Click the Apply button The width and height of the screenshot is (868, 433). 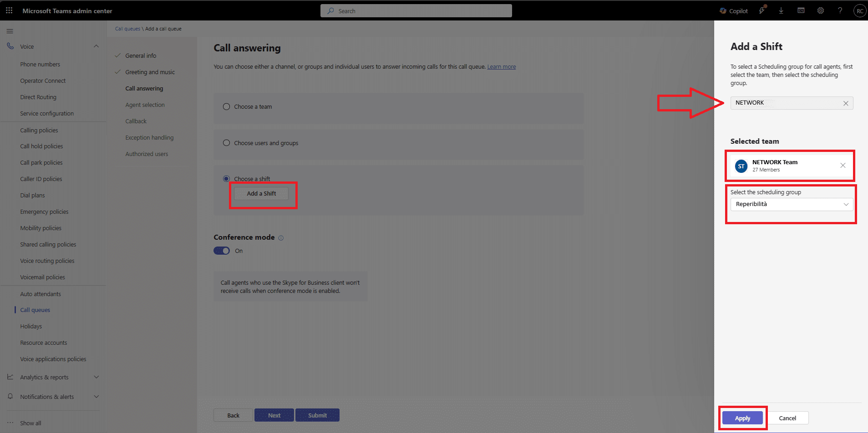pos(742,418)
